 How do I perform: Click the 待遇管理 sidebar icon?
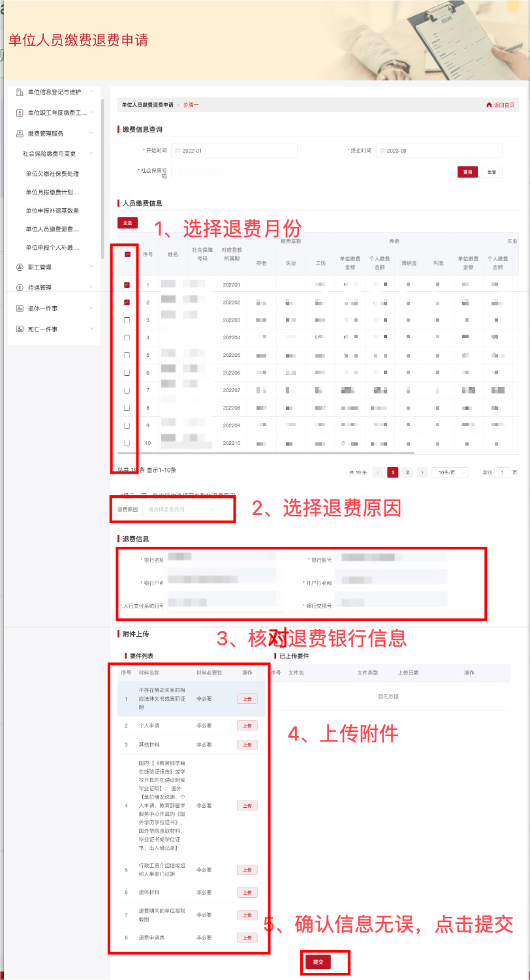(x=20, y=288)
